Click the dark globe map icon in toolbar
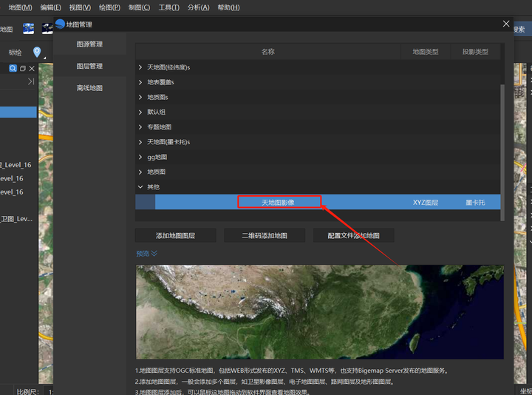The height and width of the screenshot is (395, 532). (x=47, y=29)
